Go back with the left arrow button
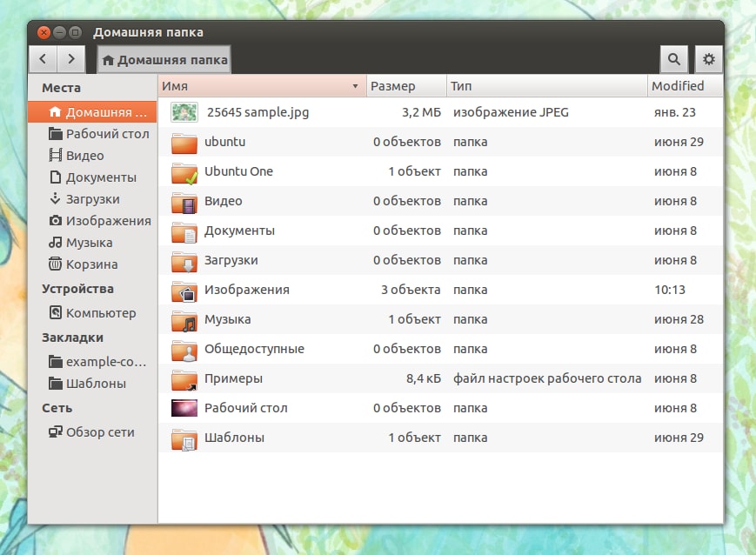756x555 pixels. [43, 59]
